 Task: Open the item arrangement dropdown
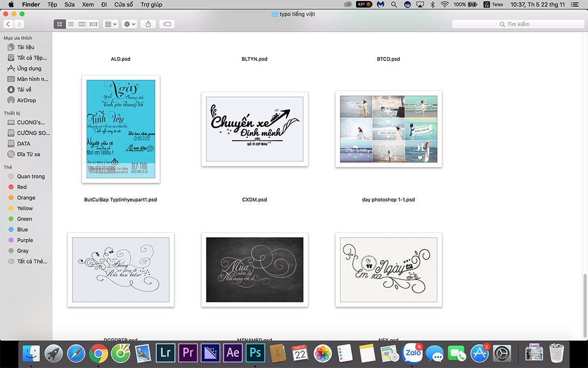point(111,24)
